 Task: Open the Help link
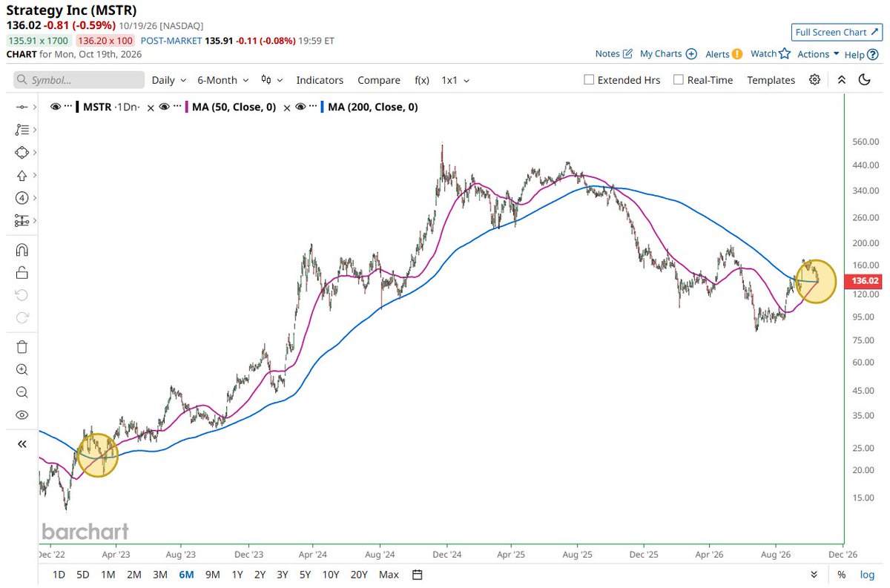click(x=860, y=54)
